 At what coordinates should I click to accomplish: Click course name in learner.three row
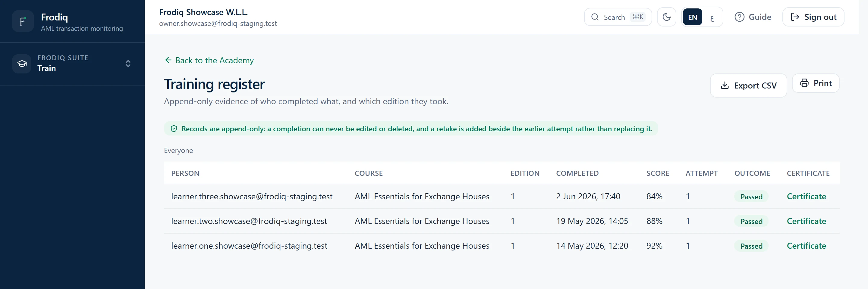click(422, 196)
